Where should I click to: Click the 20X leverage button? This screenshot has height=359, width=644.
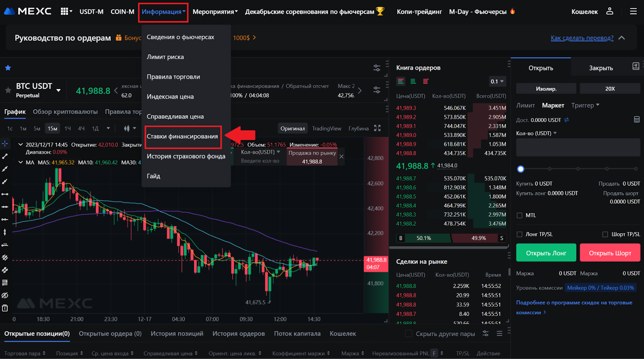point(610,89)
